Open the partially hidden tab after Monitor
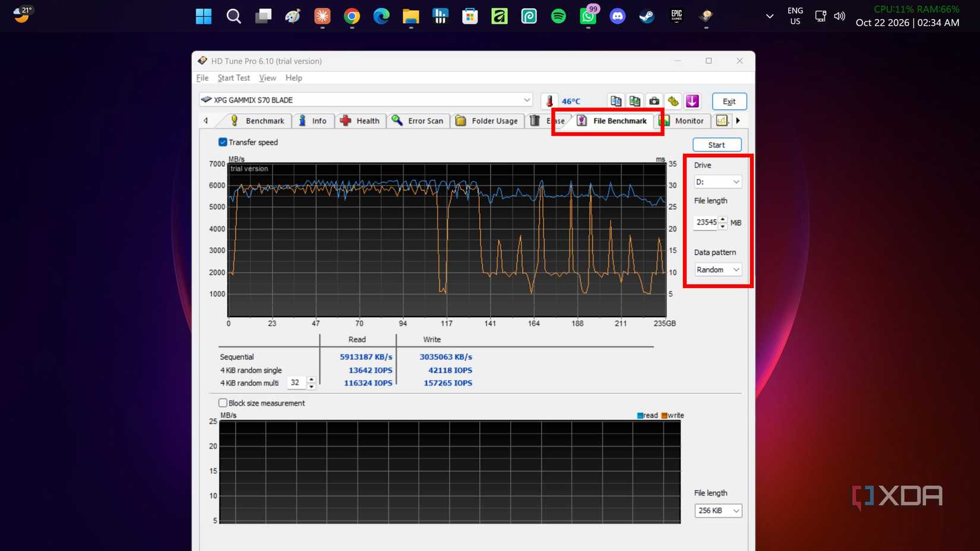 coord(722,121)
